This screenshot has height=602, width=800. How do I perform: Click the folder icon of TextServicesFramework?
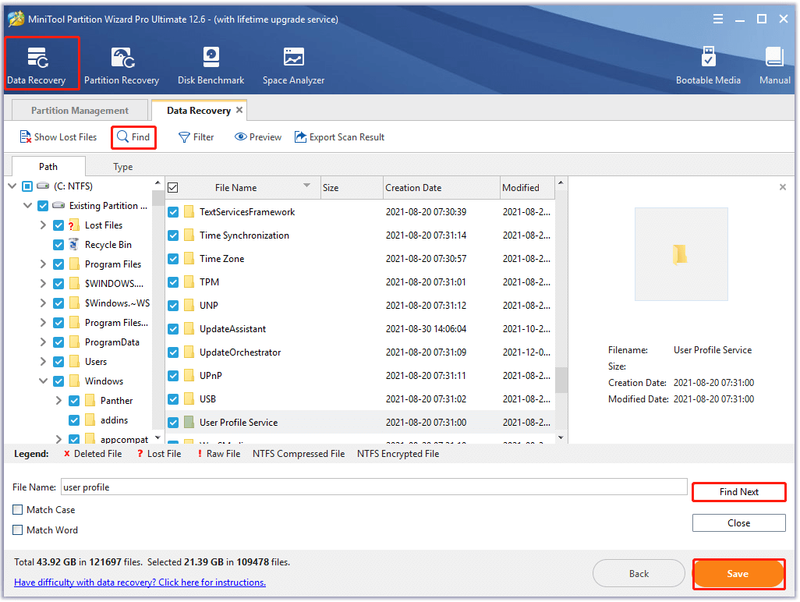pyautogui.click(x=189, y=212)
